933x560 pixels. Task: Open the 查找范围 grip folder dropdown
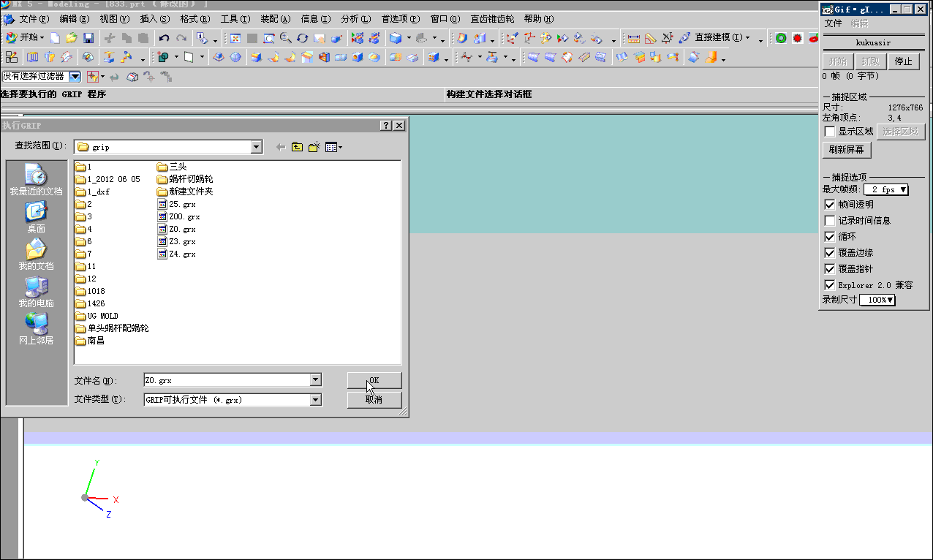[256, 147]
